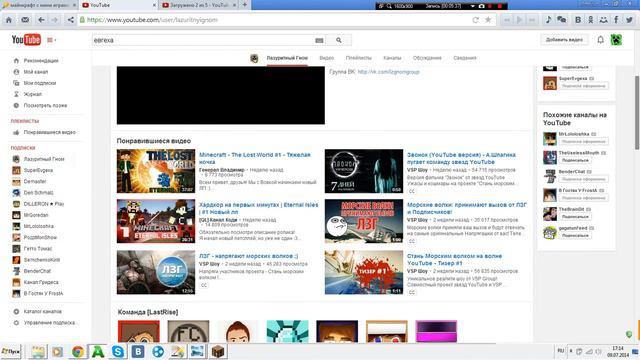The height and width of the screenshot is (360, 640).
Task: Open the Twitter bird toolbar icon
Action: coord(629,20)
